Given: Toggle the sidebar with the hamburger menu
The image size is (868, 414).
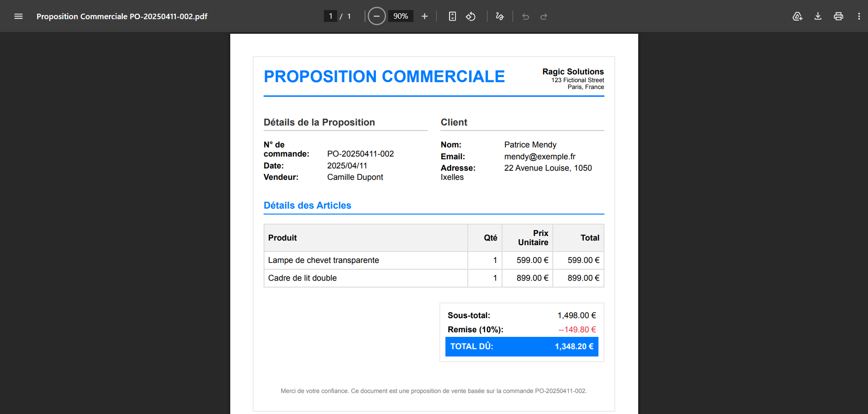Looking at the screenshot, I should click(18, 16).
